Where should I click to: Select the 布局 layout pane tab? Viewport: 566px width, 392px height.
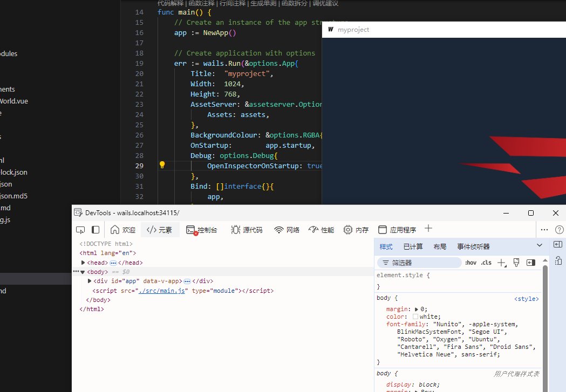[x=440, y=246]
